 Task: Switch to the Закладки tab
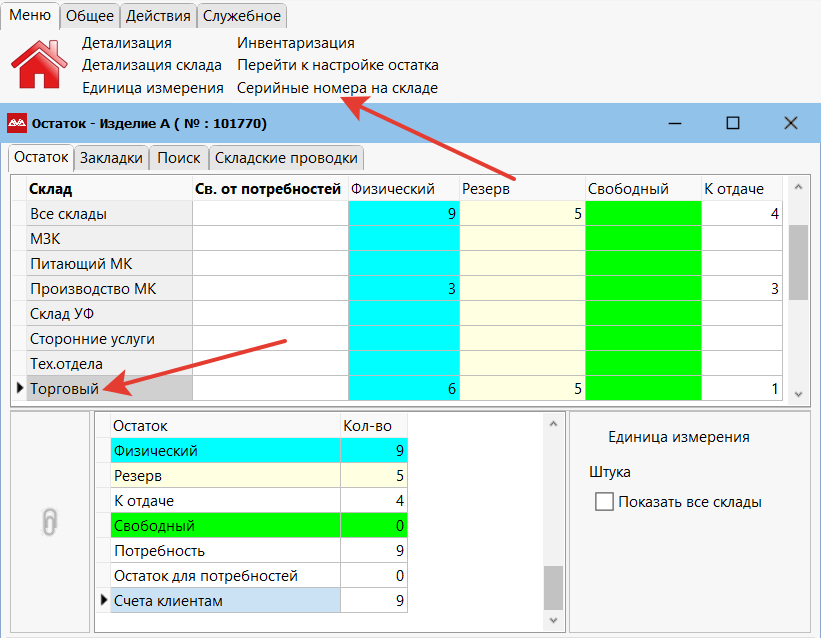click(x=111, y=158)
